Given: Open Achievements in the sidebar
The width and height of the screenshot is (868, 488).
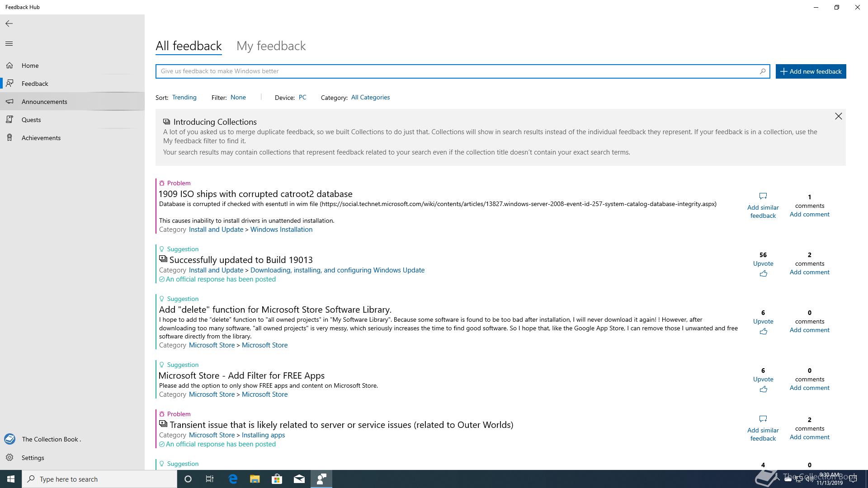Looking at the screenshot, I should pos(72,138).
